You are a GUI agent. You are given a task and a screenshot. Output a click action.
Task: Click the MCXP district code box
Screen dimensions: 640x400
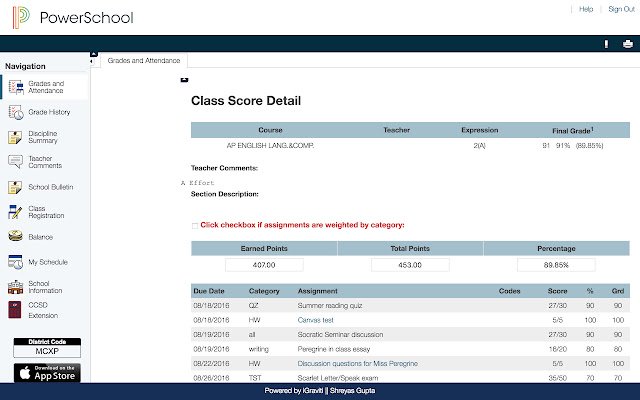click(x=47, y=351)
